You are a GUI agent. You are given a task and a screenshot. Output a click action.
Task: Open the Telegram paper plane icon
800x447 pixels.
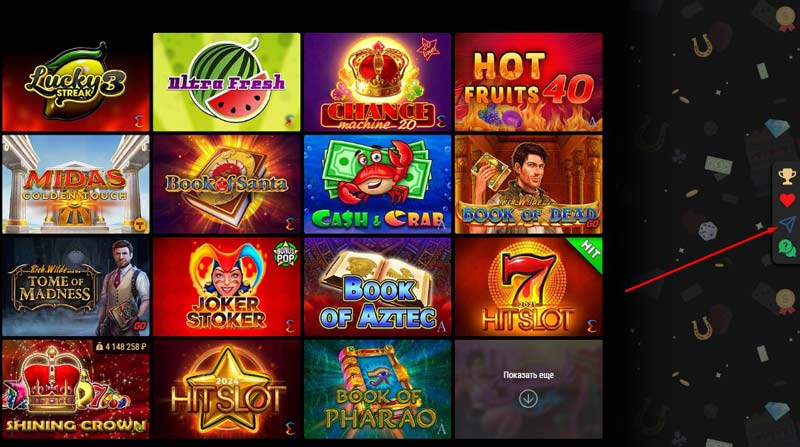coord(787,224)
